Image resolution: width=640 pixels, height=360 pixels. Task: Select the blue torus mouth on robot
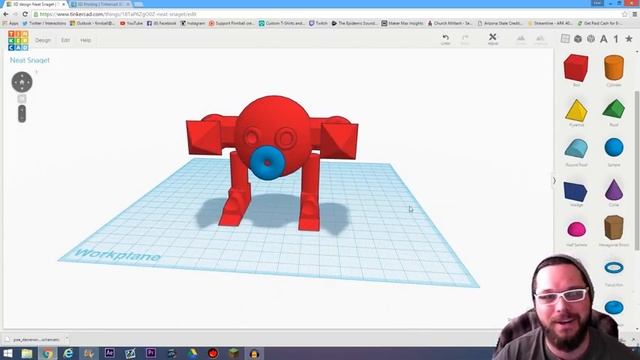(x=267, y=163)
